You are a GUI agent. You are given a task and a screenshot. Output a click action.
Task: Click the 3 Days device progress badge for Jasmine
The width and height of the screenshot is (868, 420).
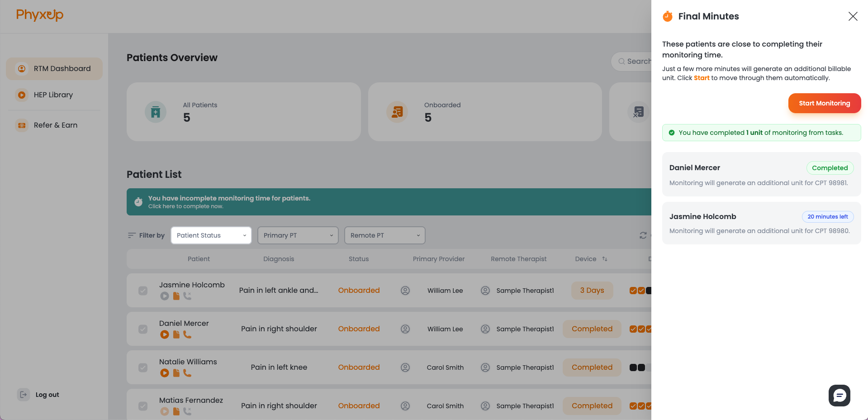pos(592,291)
